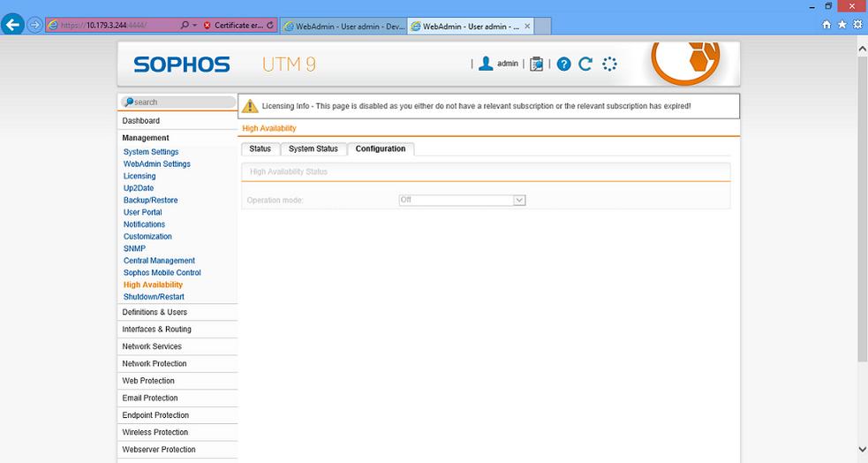Open the blue Help question mark icon
The height and width of the screenshot is (463, 868).
click(563, 65)
